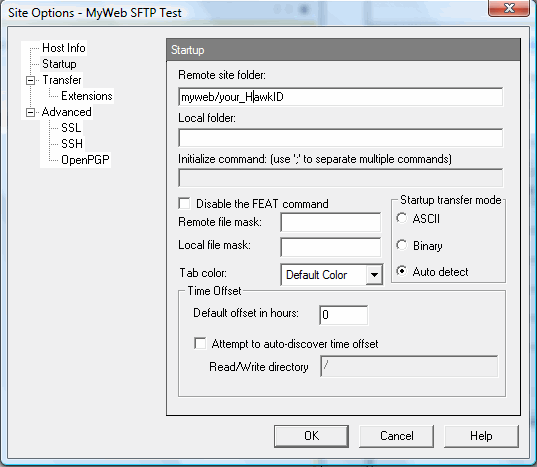Open Help for site options
537x467 pixels.
coord(481,436)
